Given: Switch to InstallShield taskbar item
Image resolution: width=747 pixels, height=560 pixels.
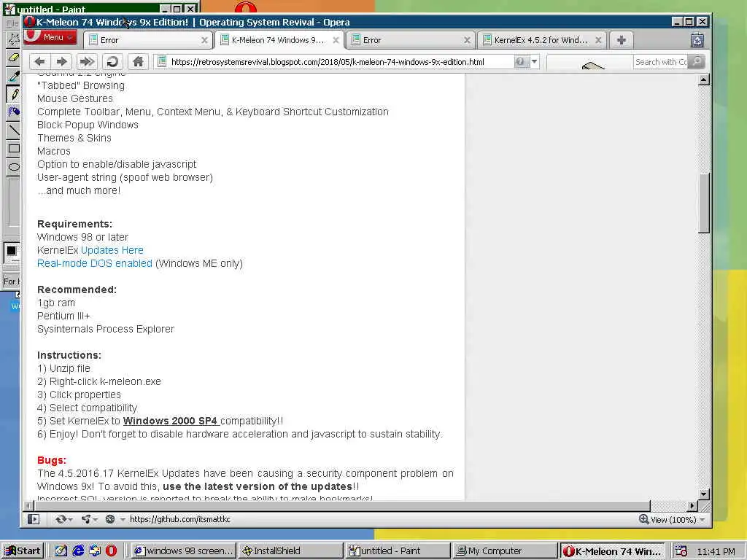Looking at the screenshot, I should point(290,551).
